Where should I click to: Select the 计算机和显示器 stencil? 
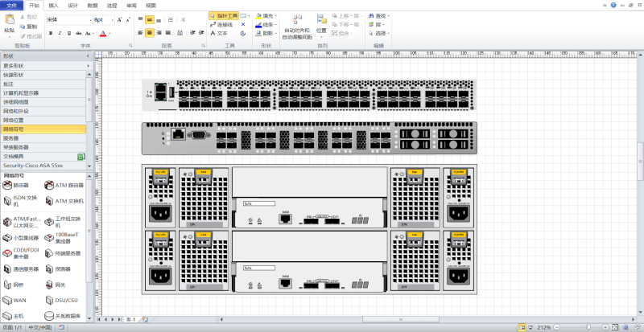43,93
